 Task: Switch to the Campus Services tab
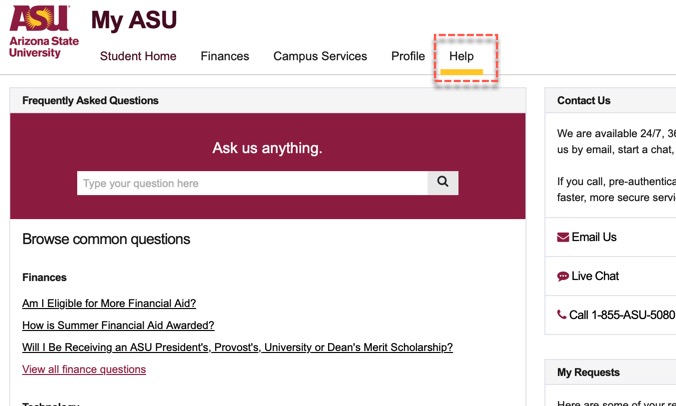(x=320, y=56)
